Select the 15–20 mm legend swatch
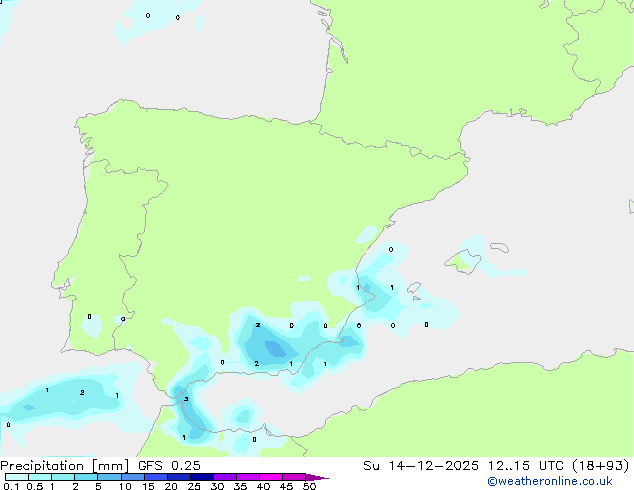 tap(156, 477)
